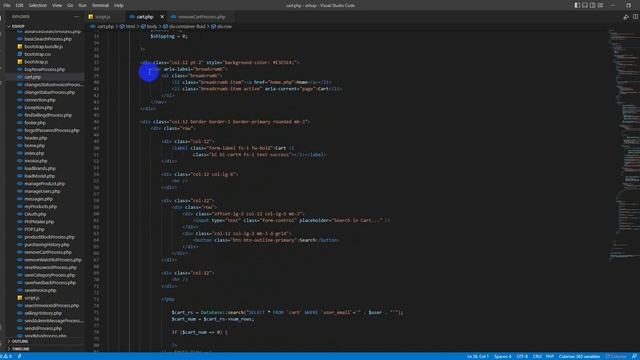Open the View menu
Screen dimensions: 640x360
coord(57,5)
